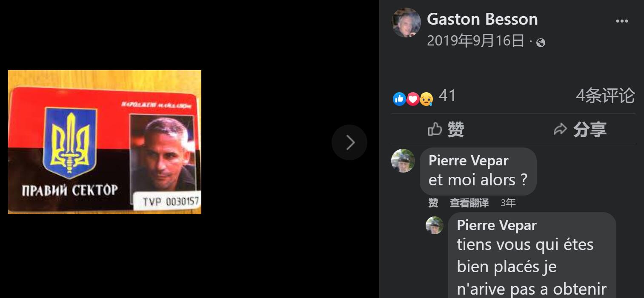This screenshot has width=644, height=298.
Task: View the 41 reactions list
Action: tap(447, 96)
